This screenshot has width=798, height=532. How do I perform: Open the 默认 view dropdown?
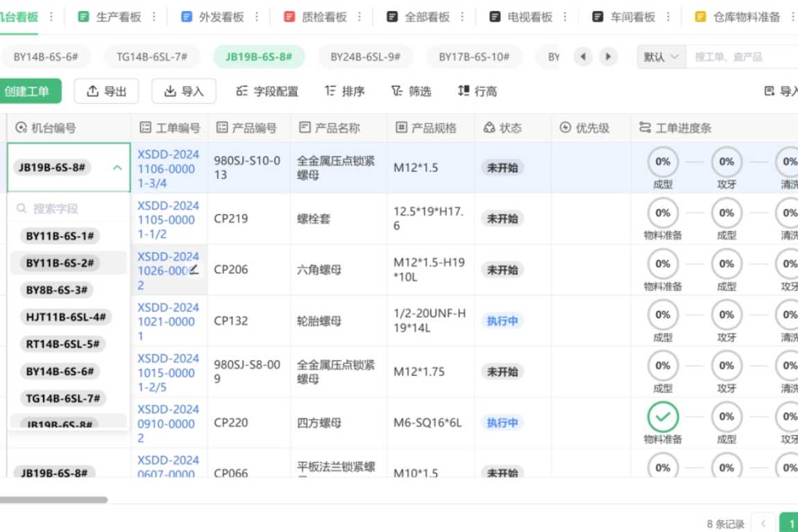(659, 56)
